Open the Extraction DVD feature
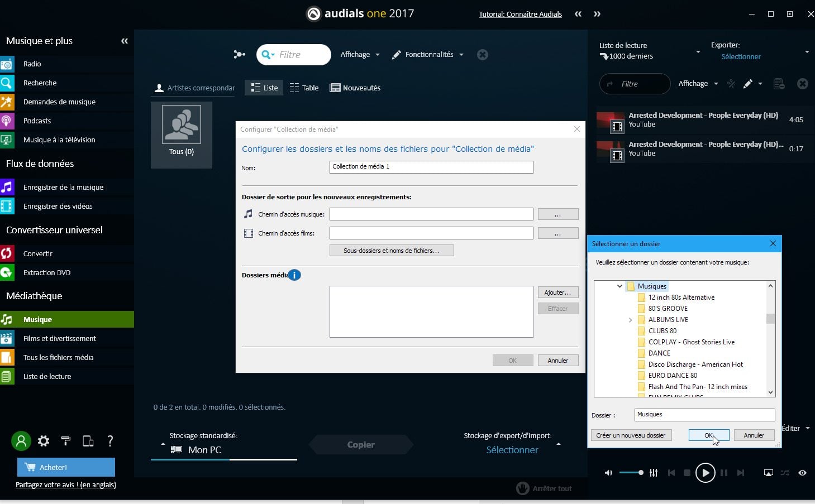The image size is (815, 504). pyautogui.click(x=46, y=272)
